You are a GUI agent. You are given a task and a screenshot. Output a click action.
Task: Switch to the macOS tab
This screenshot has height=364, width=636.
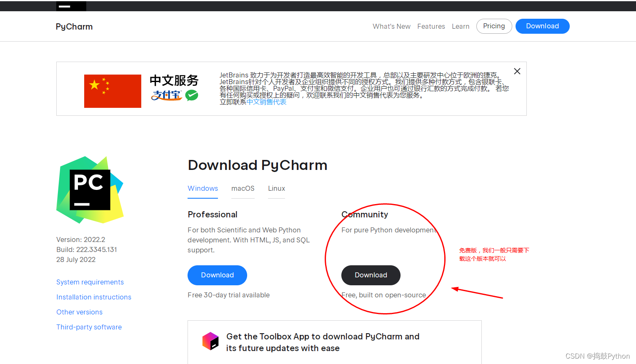click(243, 188)
